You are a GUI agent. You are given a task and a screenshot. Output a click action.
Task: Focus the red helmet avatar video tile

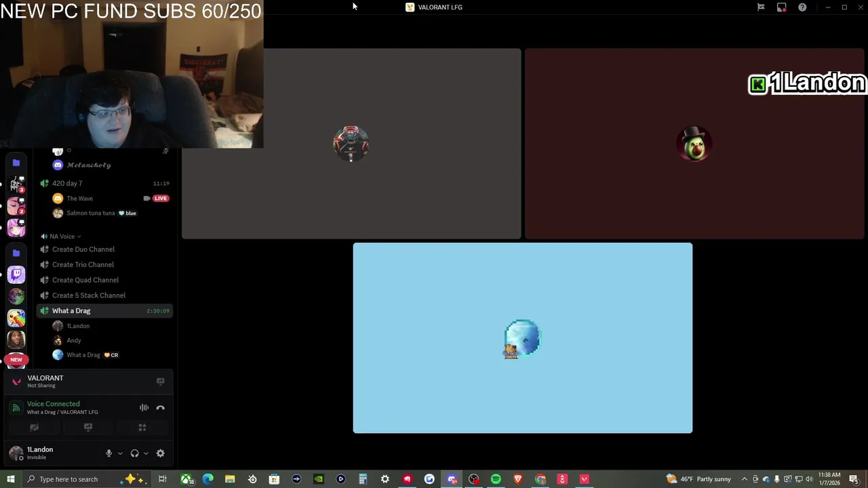tap(351, 144)
